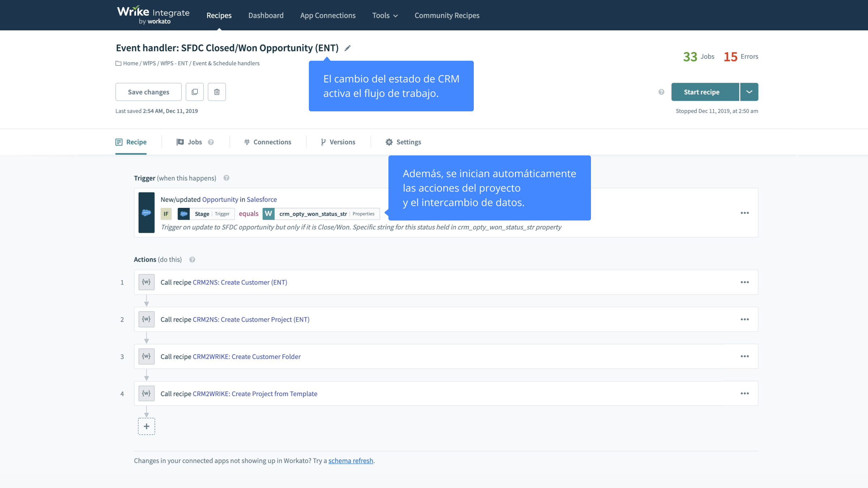Add a new step with plus button

(146, 427)
